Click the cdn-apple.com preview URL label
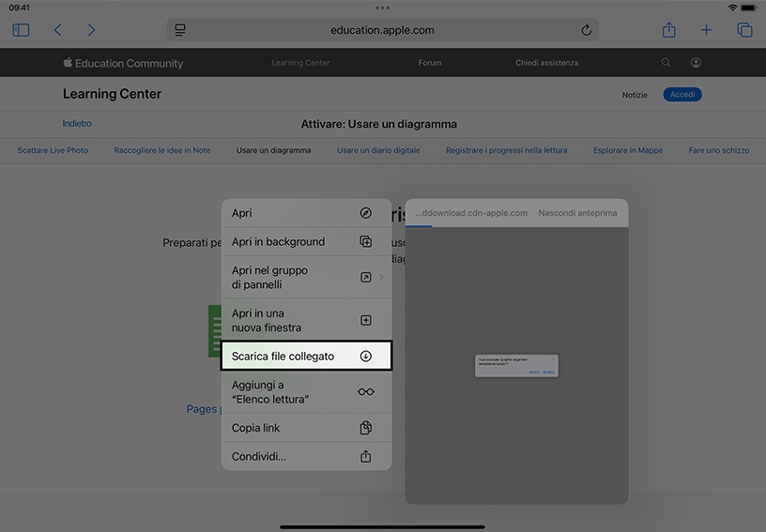766x532 pixels. pyautogui.click(x=471, y=213)
